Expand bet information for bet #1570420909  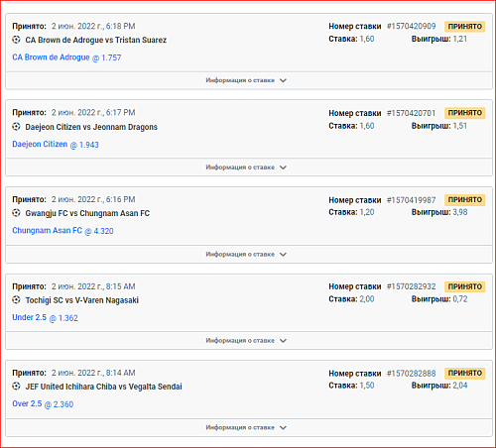click(x=246, y=80)
